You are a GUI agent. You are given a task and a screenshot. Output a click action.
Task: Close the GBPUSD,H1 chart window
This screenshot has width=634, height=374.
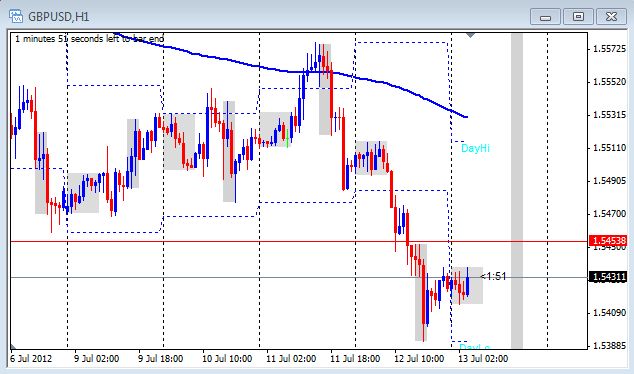pyautogui.click(x=611, y=17)
